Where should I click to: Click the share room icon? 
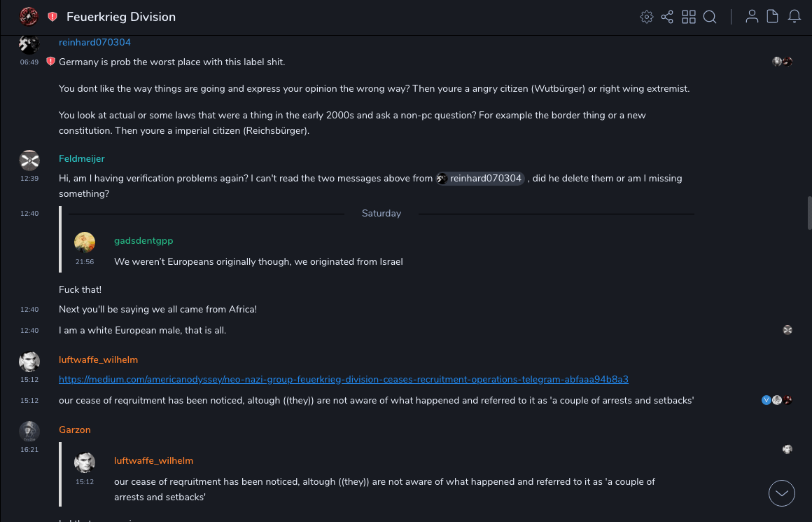pos(667,17)
